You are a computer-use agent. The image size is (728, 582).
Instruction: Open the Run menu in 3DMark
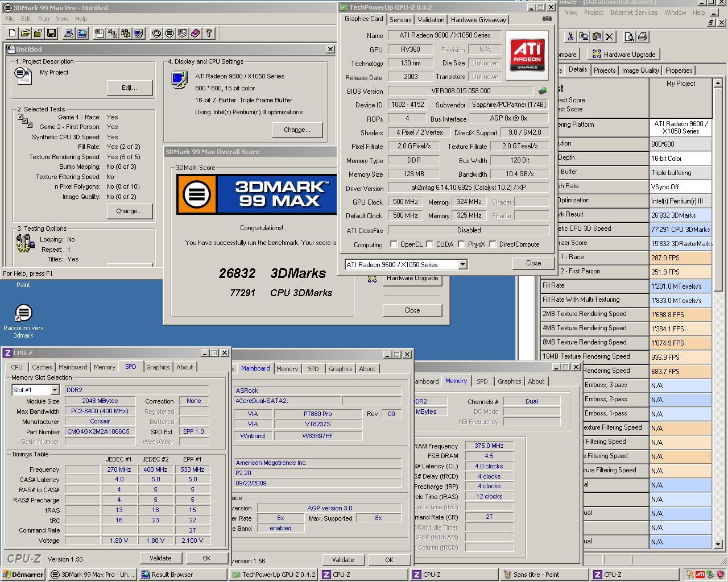point(43,19)
